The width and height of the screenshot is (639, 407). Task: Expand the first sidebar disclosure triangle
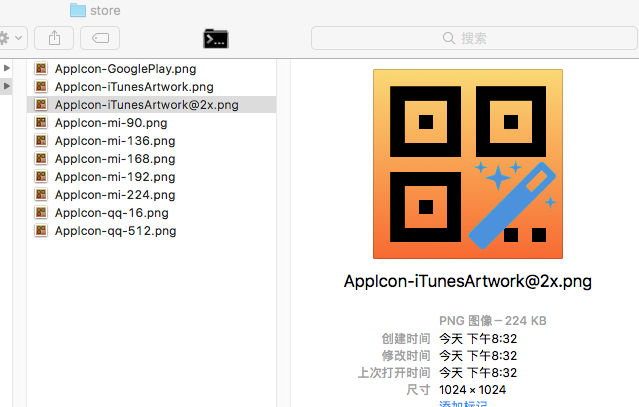[x=7, y=68]
